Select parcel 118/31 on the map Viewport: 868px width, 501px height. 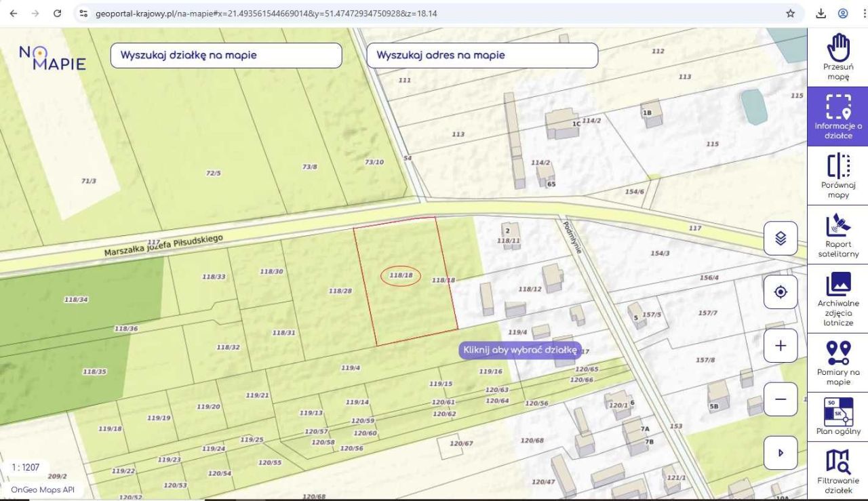(x=284, y=333)
